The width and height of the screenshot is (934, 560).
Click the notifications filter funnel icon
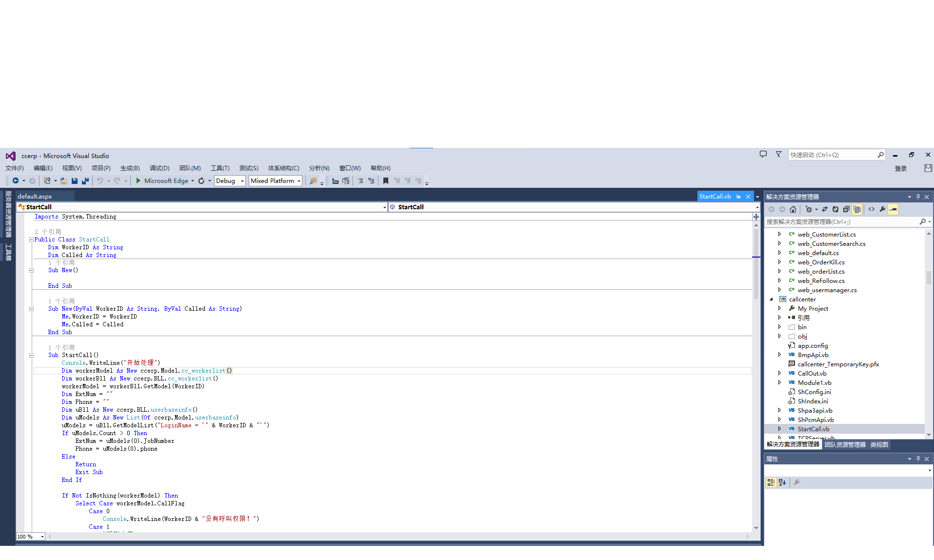coord(779,154)
